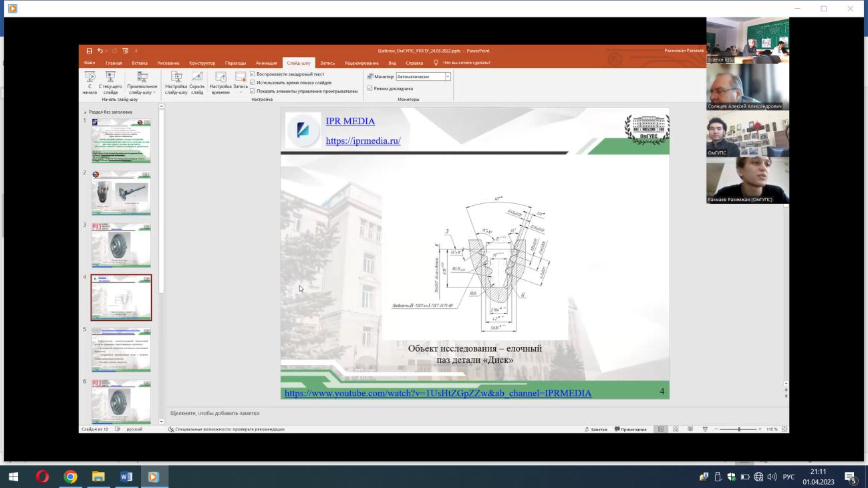Start slideshow from current slide icon
Screen dimensions: 868x488
click(110, 77)
